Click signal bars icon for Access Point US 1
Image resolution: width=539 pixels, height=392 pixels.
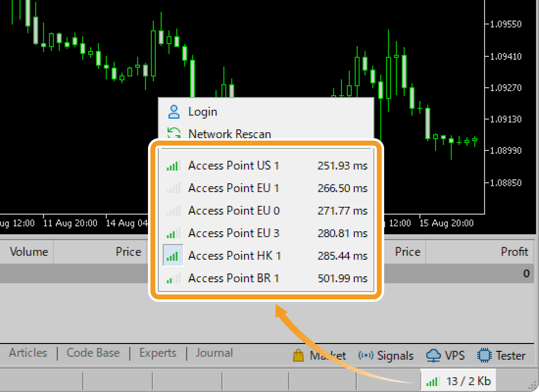(x=173, y=166)
